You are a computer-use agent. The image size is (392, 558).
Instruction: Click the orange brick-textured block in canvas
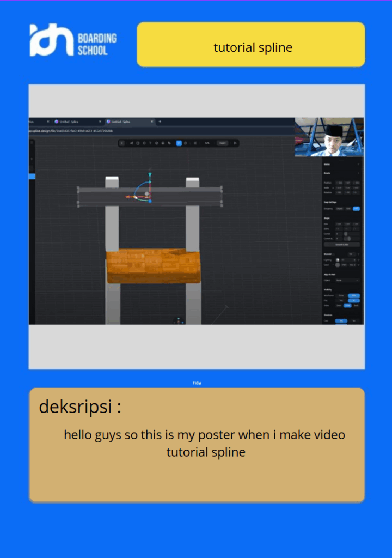click(x=153, y=266)
